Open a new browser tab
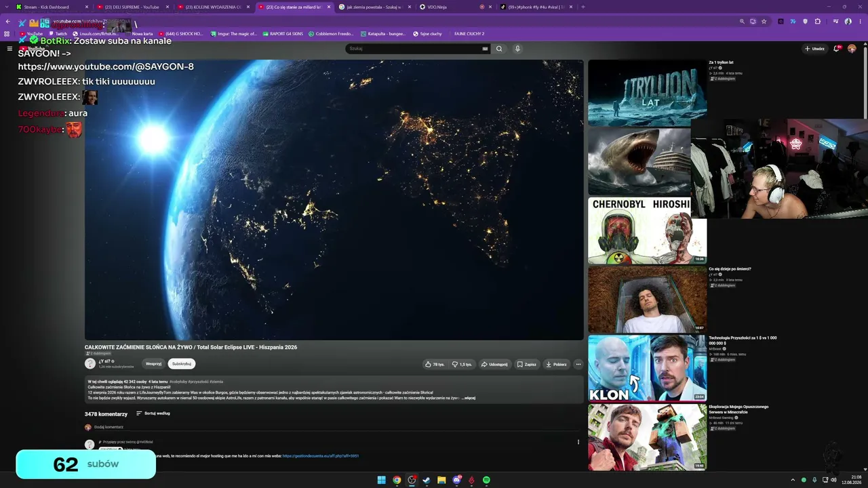 (x=583, y=7)
